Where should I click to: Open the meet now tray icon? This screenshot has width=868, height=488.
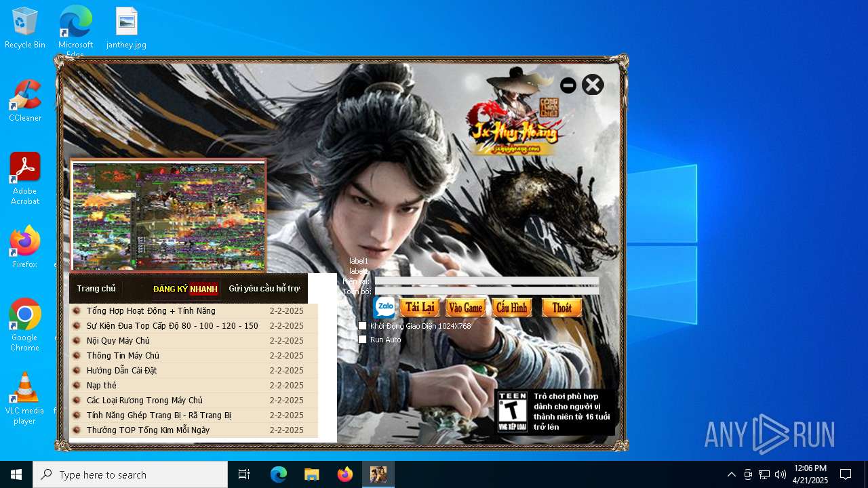click(x=748, y=474)
